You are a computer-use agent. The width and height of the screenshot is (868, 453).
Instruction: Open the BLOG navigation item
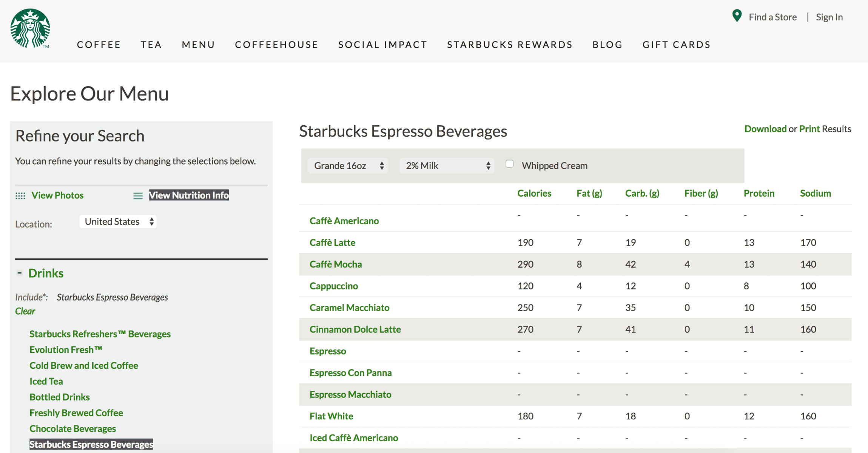click(x=608, y=45)
